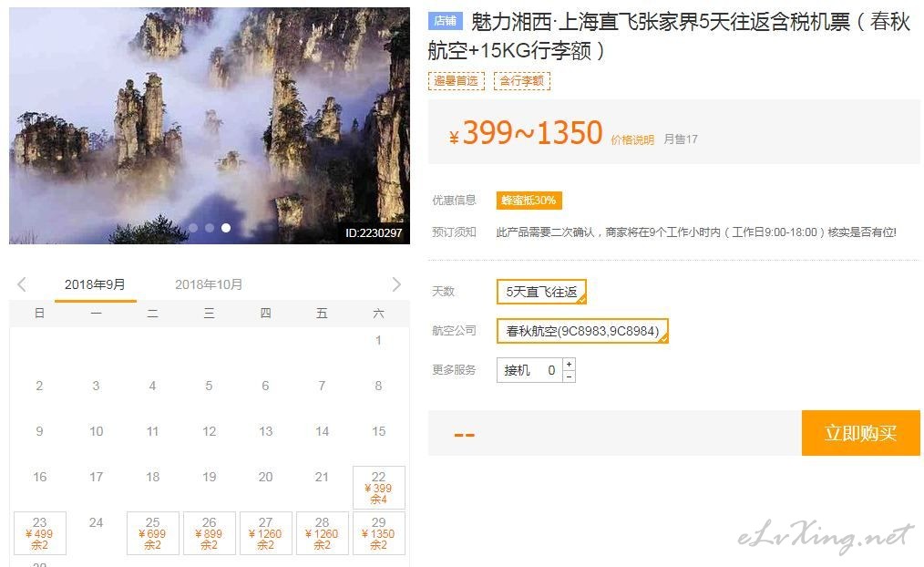Open the 价格说明 price explanation link

pos(632,139)
